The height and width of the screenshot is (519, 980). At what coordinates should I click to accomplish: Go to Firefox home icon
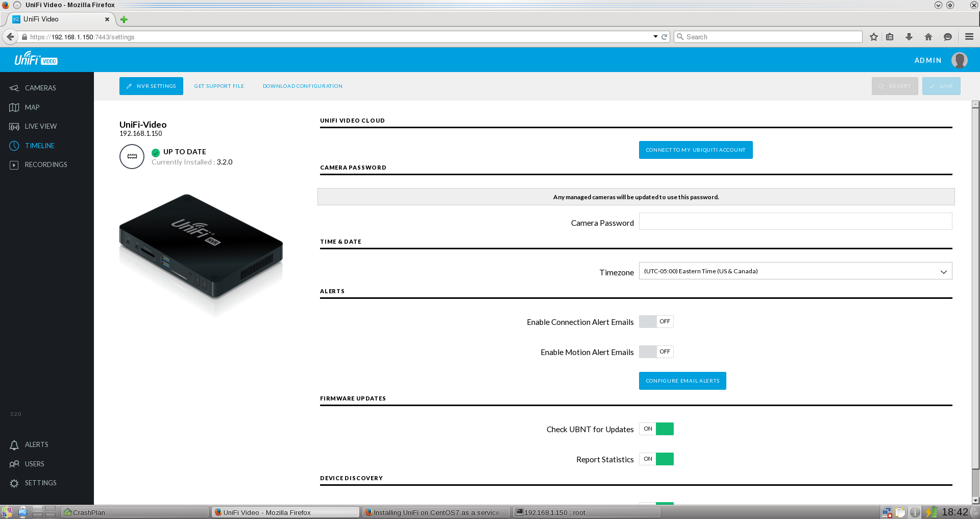click(x=928, y=37)
